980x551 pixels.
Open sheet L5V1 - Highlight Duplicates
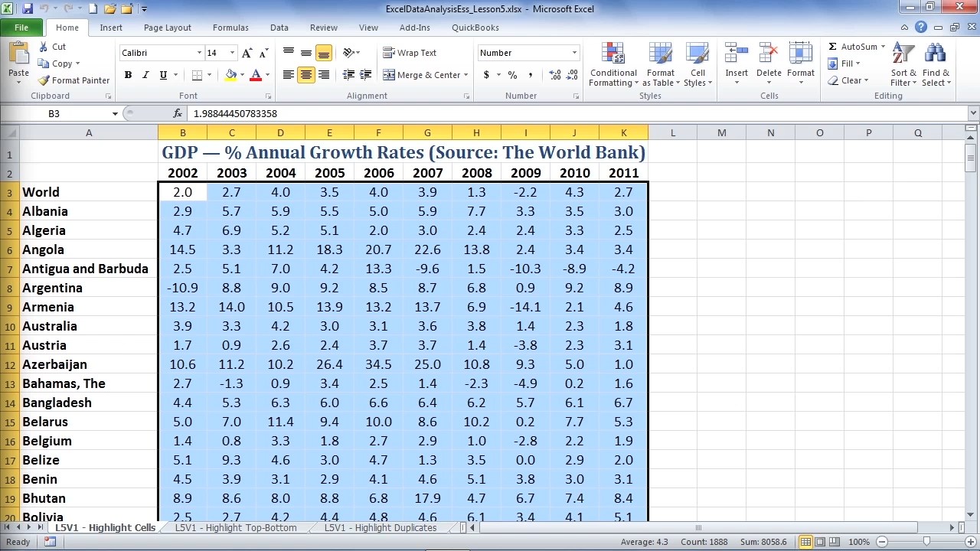(381, 528)
